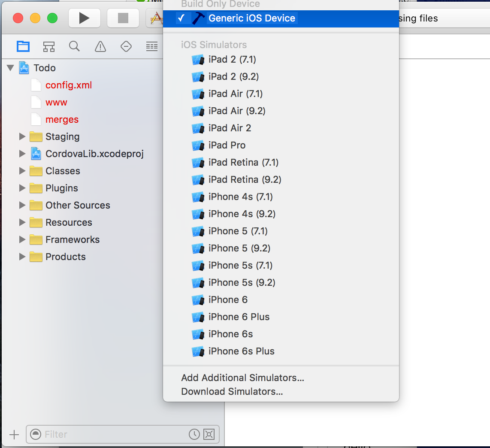Choose iPad Retina (7.1) simulator

[x=281, y=163]
